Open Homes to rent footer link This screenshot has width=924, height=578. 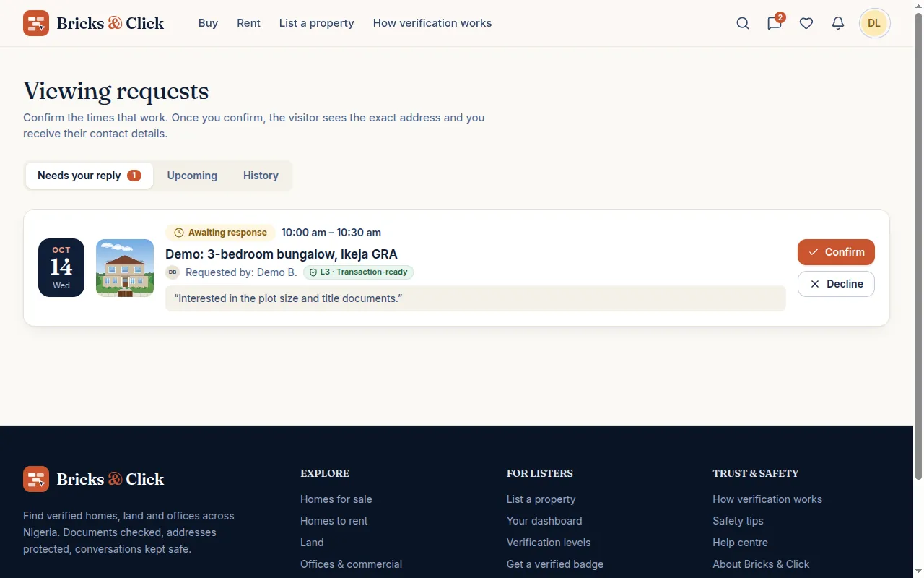tap(334, 521)
